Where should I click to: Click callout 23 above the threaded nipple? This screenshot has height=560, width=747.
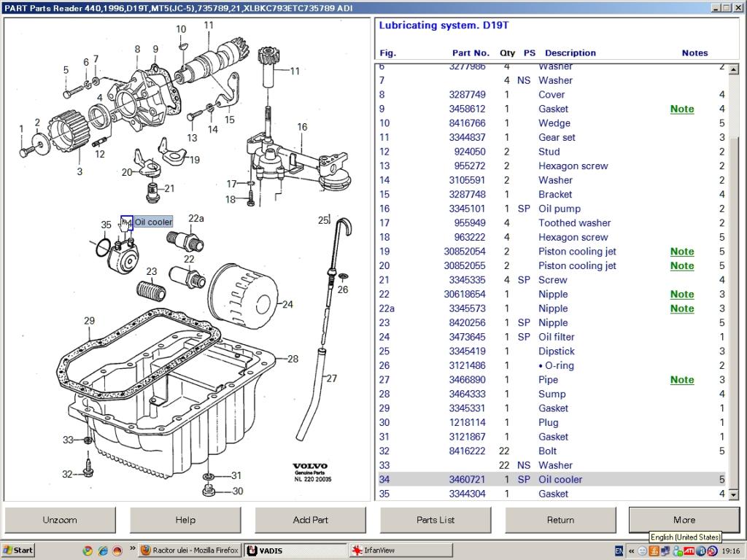coord(152,271)
